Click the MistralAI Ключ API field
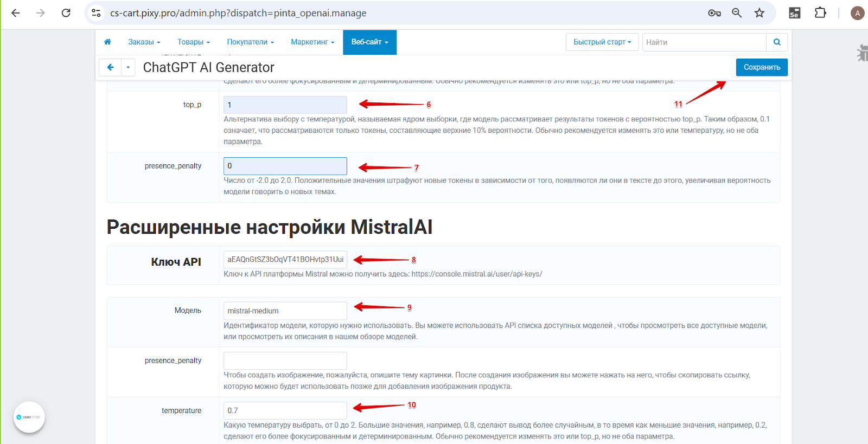This screenshot has width=868, height=444. pyautogui.click(x=285, y=260)
